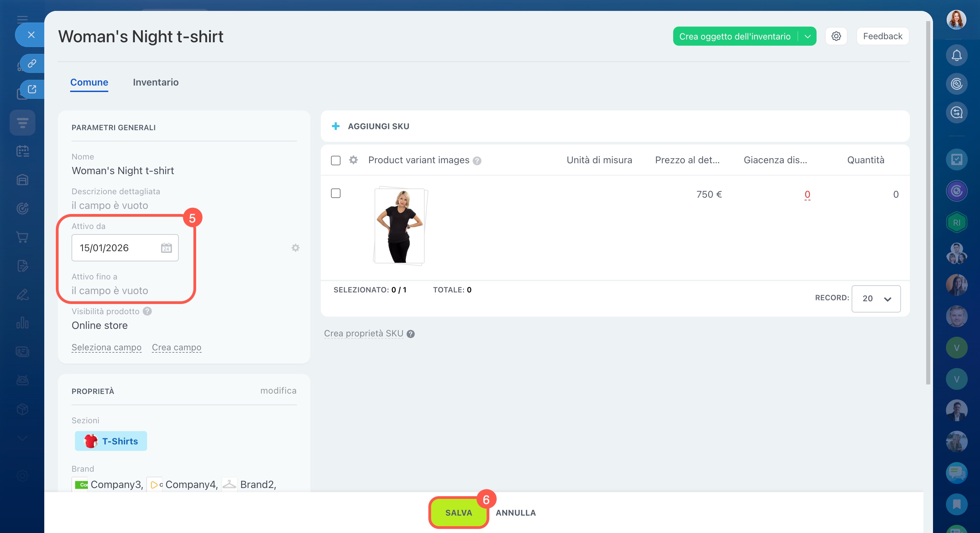Open product in new window icon
The height and width of the screenshot is (533, 980).
click(x=32, y=89)
